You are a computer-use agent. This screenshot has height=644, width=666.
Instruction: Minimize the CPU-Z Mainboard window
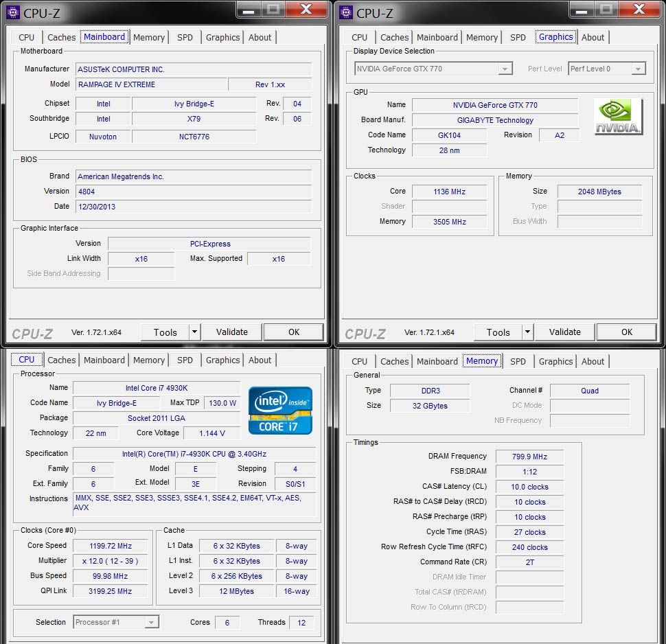pos(249,10)
